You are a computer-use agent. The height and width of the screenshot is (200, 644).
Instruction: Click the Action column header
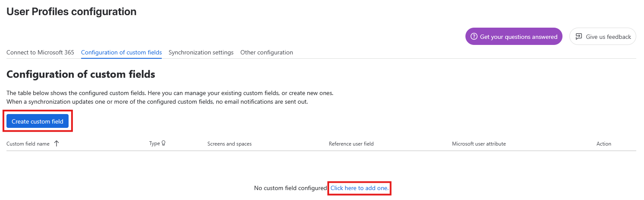point(604,144)
